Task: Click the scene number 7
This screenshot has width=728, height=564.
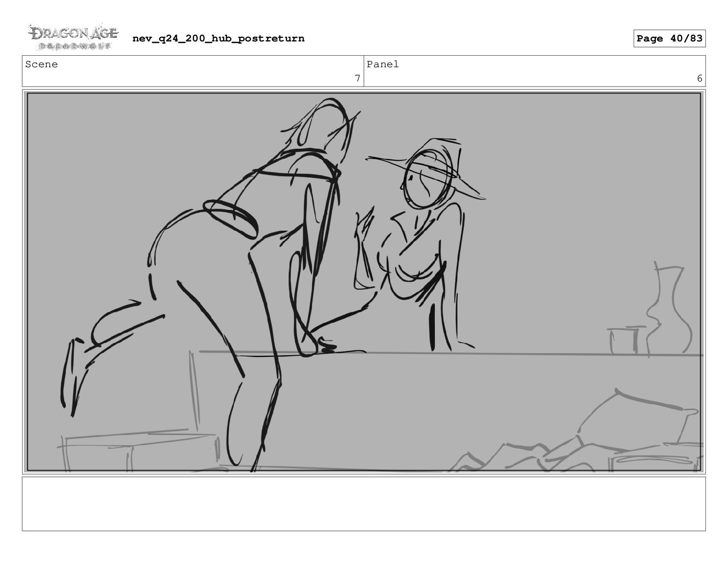Action: 357,78
